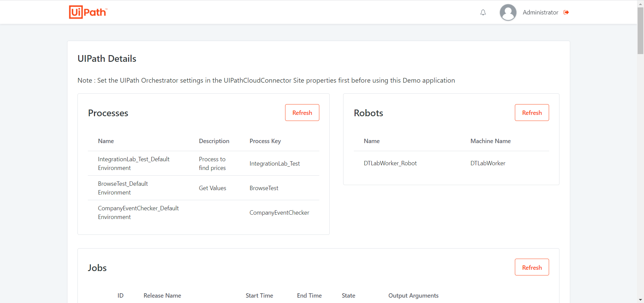
Task: Refresh the Jobs list
Action: pos(532,267)
